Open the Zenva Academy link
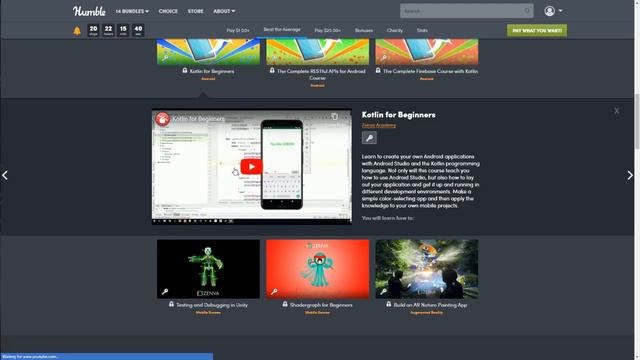The height and width of the screenshot is (360, 640). pos(379,125)
